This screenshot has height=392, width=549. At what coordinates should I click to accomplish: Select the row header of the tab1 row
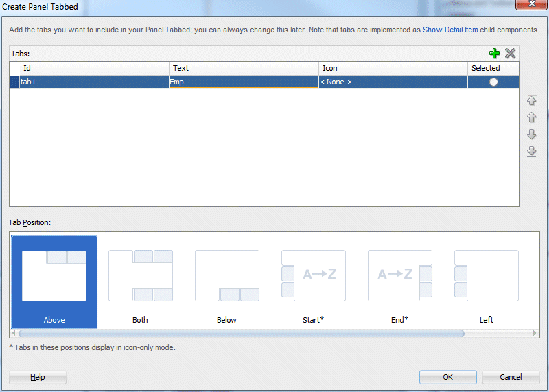coord(14,82)
